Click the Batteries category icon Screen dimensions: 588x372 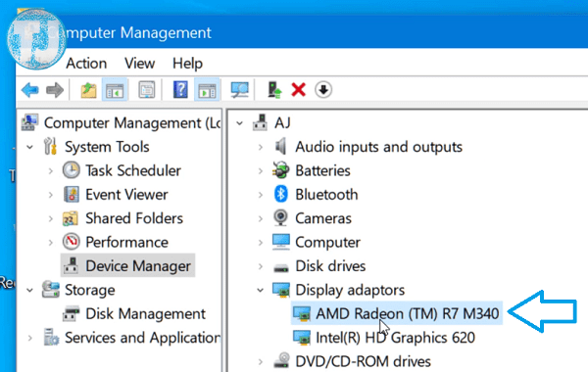pos(281,170)
